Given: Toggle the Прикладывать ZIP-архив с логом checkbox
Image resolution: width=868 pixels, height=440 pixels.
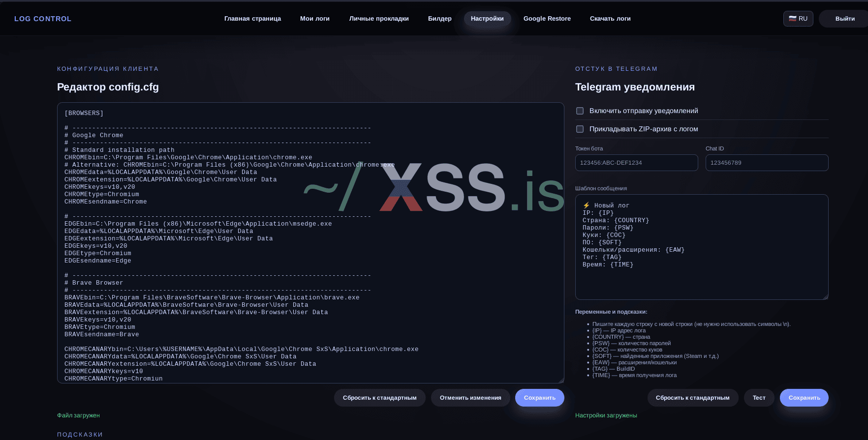Looking at the screenshot, I should click(x=580, y=129).
